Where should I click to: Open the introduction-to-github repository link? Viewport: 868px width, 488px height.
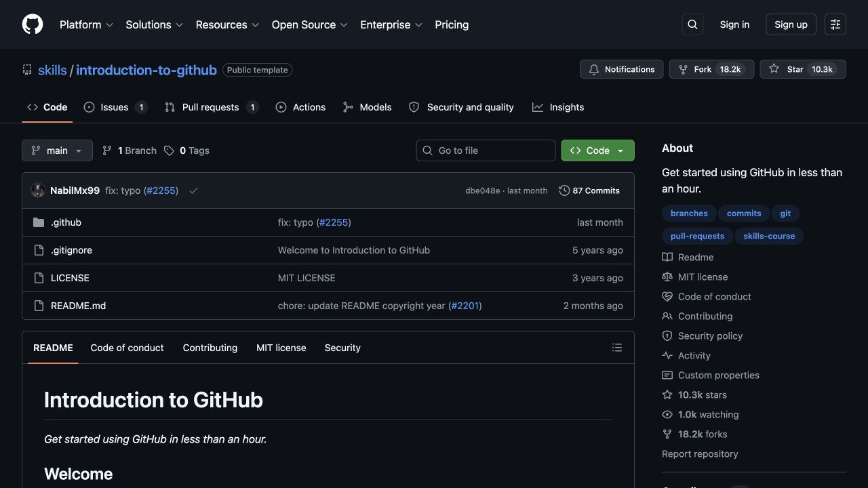point(146,70)
